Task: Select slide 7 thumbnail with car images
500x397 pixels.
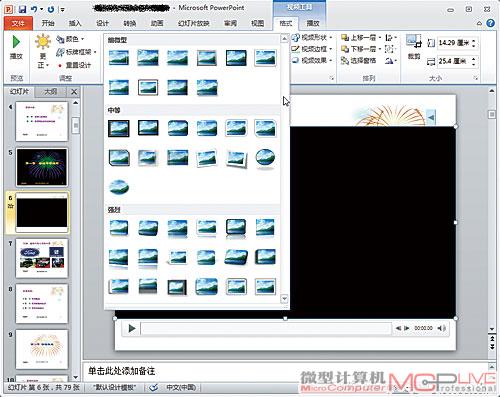Action: point(42,258)
